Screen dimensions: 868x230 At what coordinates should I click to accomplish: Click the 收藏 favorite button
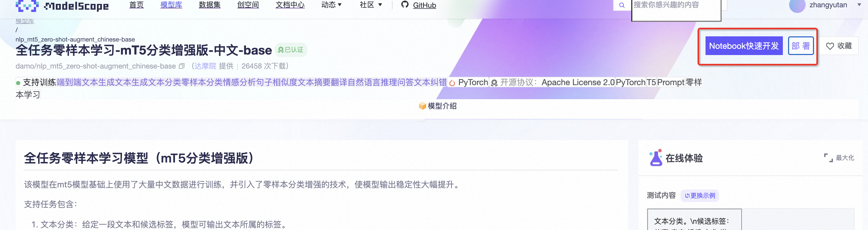tap(839, 46)
